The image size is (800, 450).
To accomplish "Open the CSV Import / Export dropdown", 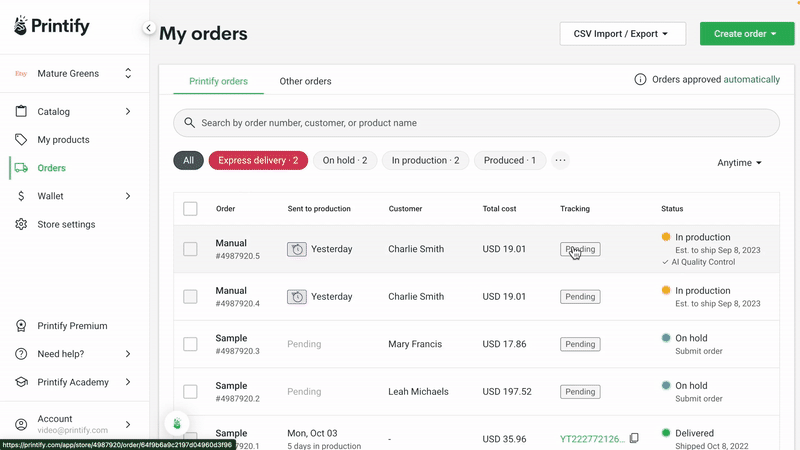I will click(622, 34).
